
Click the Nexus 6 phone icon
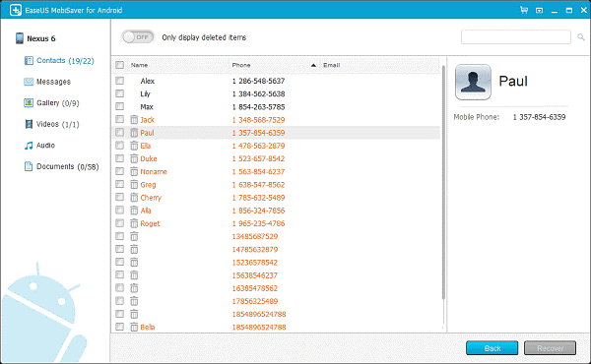point(20,38)
